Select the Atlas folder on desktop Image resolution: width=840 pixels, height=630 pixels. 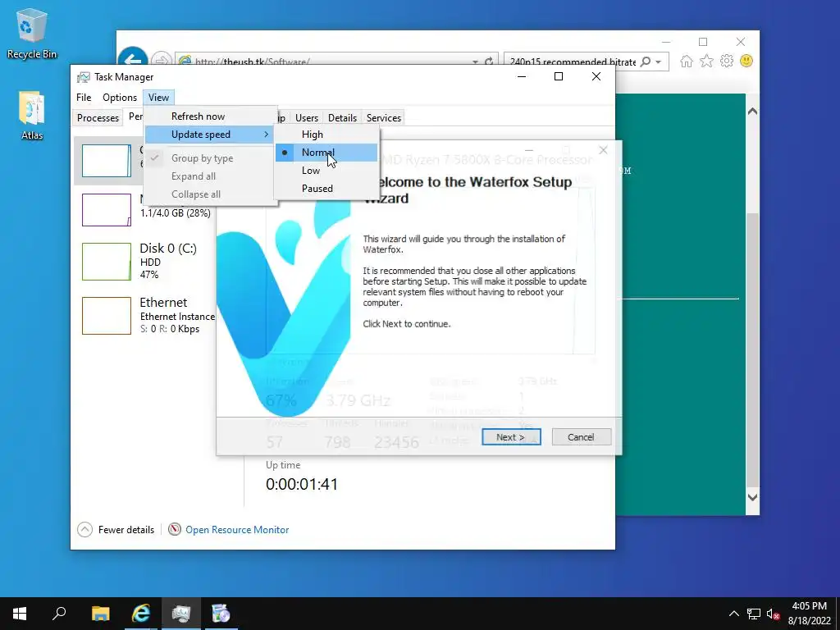click(x=32, y=115)
